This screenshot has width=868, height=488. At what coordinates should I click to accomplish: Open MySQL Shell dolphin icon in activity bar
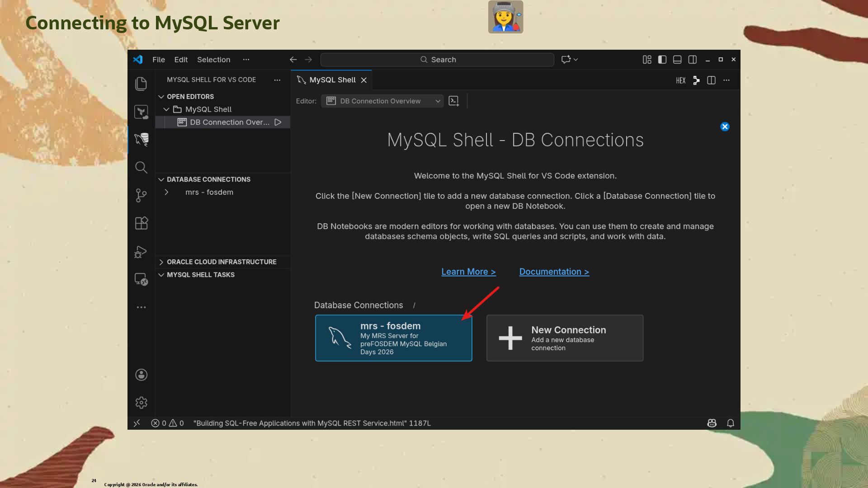[x=141, y=139]
